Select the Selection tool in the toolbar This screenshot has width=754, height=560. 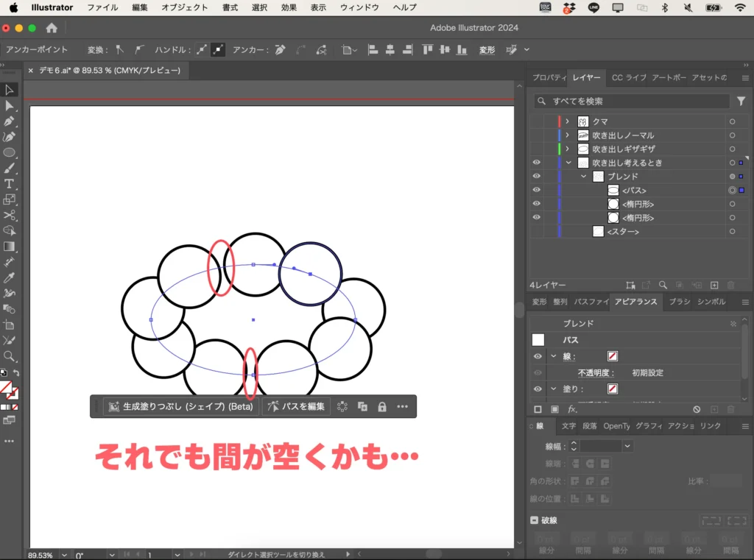[x=9, y=89]
